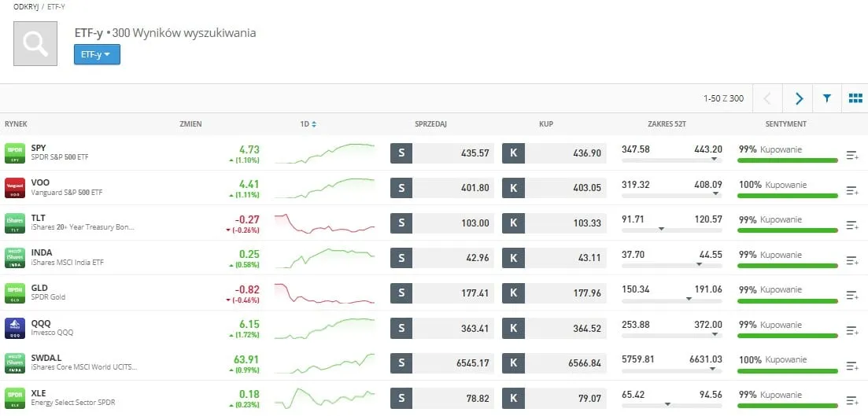Click the ZMIEN column header
Screen dimensions: 868x416
pyautogui.click(x=191, y=124)
